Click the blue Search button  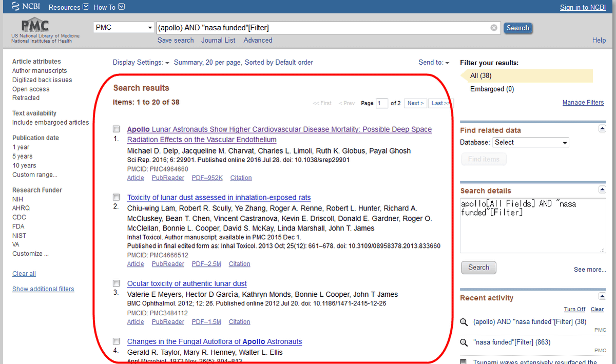(x=517, y=28)
